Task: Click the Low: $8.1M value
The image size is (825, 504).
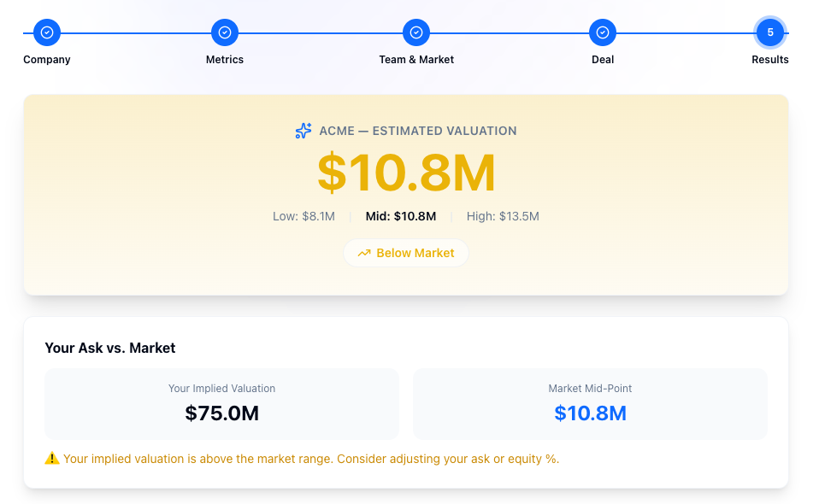Action: coord(303,216)
